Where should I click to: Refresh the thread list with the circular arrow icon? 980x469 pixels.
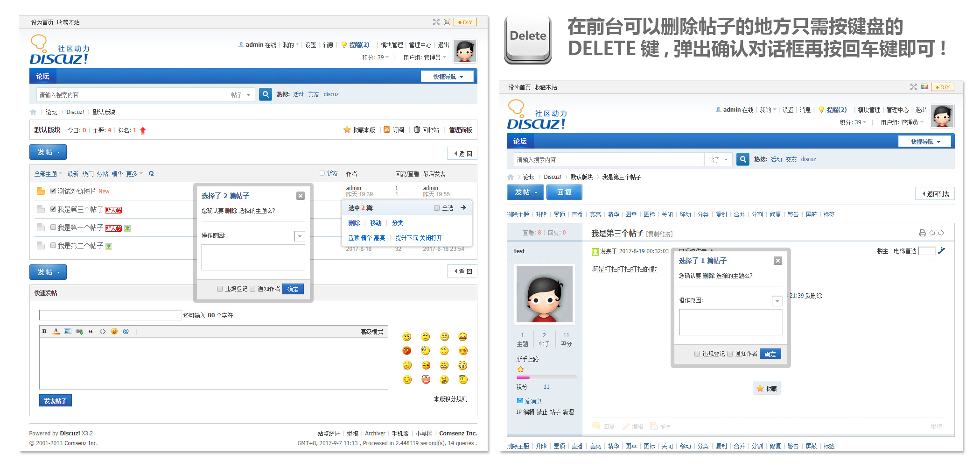[151, 174]
